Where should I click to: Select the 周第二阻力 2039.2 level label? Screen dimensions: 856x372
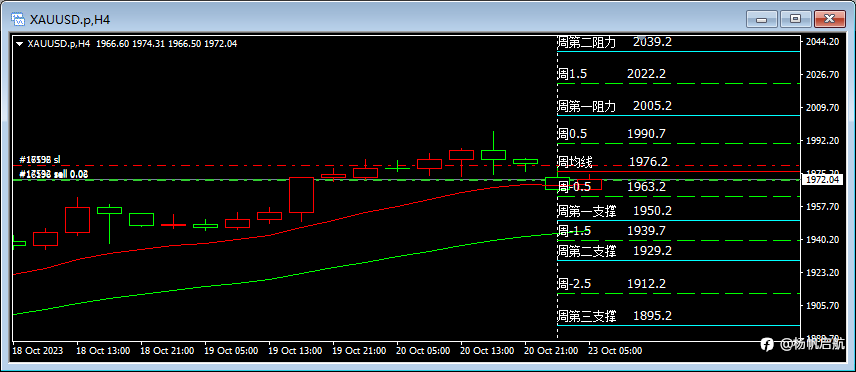click(x=614, y=43)
